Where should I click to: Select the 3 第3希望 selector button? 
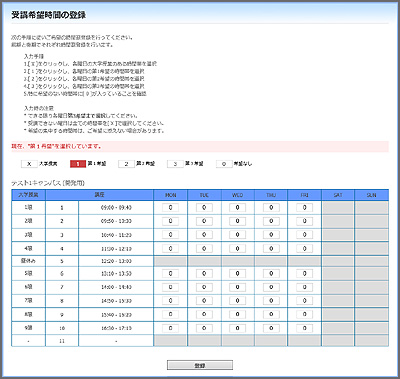pos(175,164)
